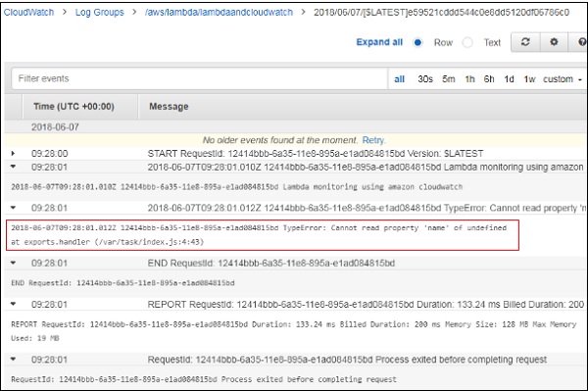Click the Filter events input field
The height and width of the screenshot is (391, 588).
(200, 78)
